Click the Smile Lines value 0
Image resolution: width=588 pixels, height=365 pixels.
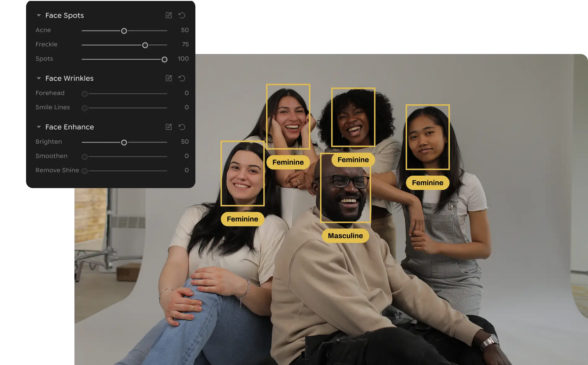[187, 107]
